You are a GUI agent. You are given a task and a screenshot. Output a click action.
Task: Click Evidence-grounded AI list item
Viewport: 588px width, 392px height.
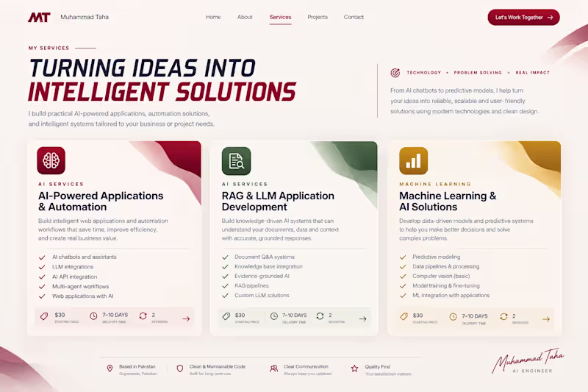(x=262, y=276)
